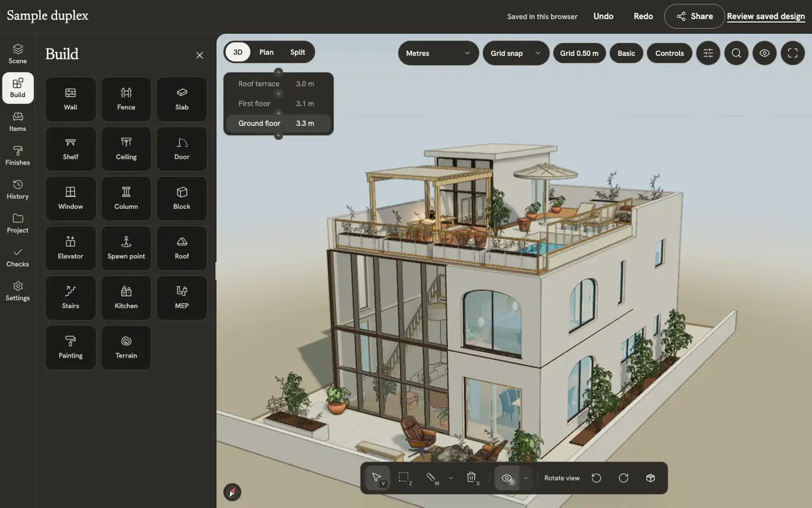The height and width of the screenshot is (508, 812).
Task: Open the Review saved design link
Action: click(766, 17)
